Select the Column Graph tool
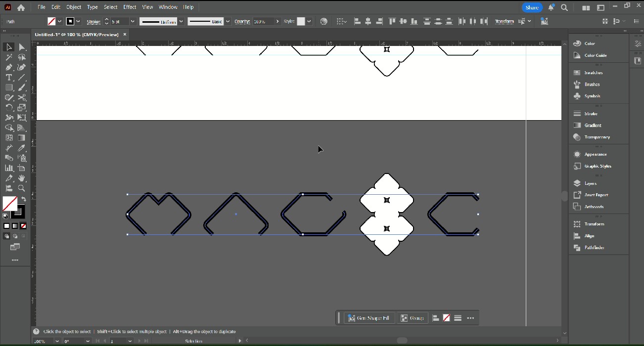 tap(9, 168)
